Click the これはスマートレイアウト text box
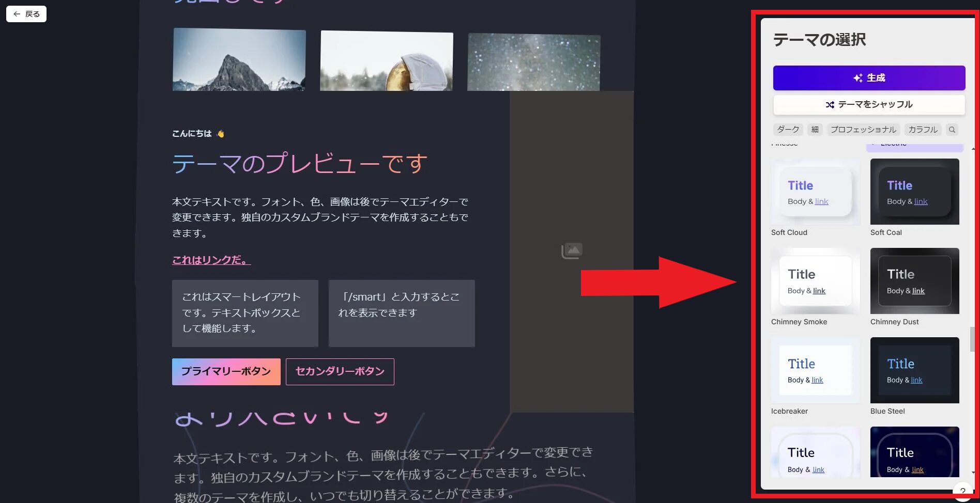The height and width of the screenshot is (503, 980). click(245, 313)
